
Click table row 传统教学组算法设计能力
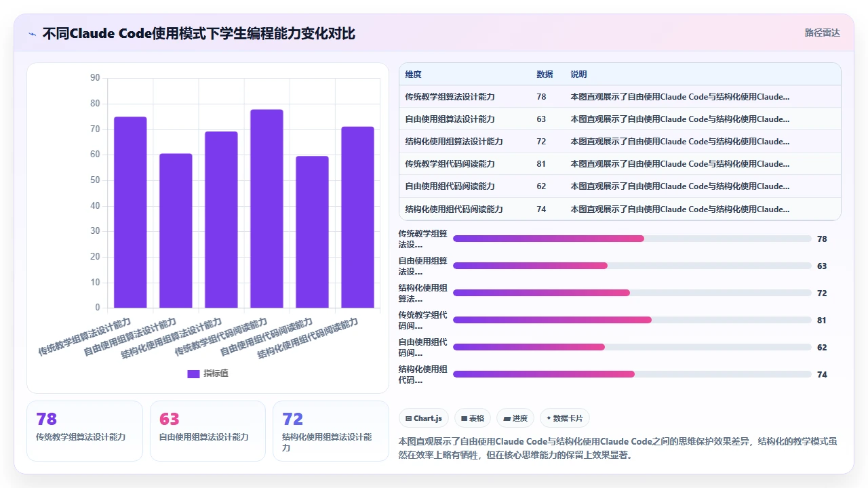tap(620, 96)
